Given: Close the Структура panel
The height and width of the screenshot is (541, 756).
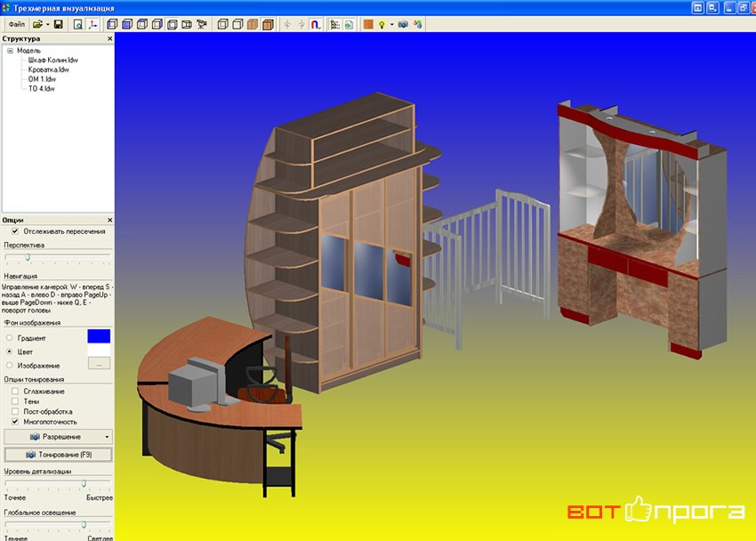Looking at the screenshot, I should pos(109,38).
